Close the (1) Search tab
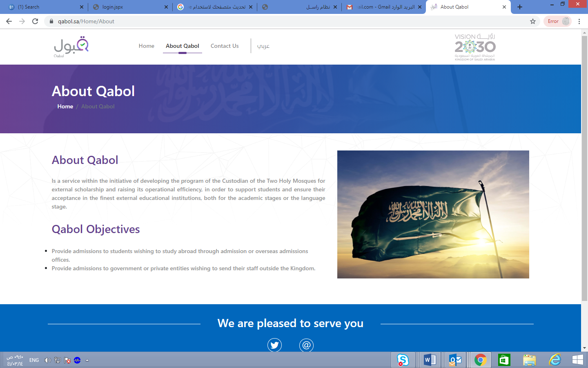Image resolution: width=588 pixels, height=368 pixels. tap(82, 7)
